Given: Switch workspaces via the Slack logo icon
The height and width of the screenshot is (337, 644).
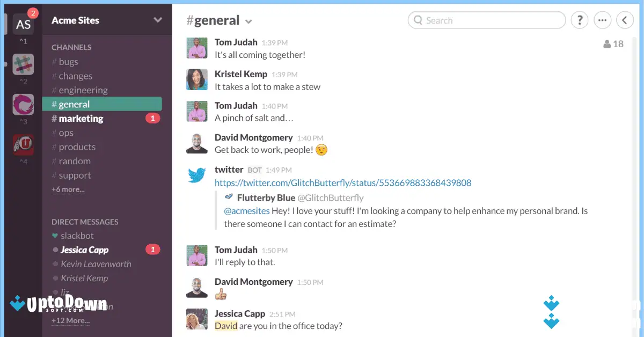Looking at the screenshot, I should [24, 64].
